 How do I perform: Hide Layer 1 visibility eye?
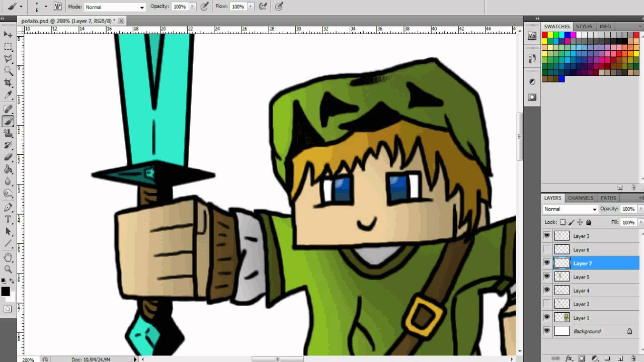coord(547,317)
